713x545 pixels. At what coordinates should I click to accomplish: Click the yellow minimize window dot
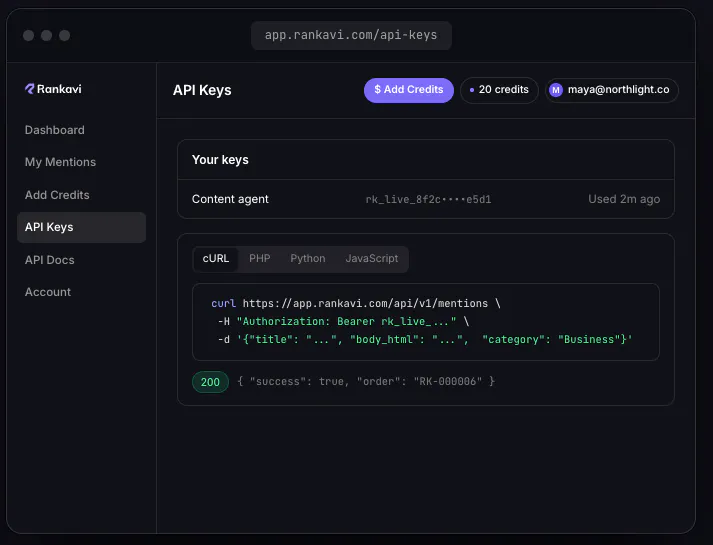click(x=46, y=35)
